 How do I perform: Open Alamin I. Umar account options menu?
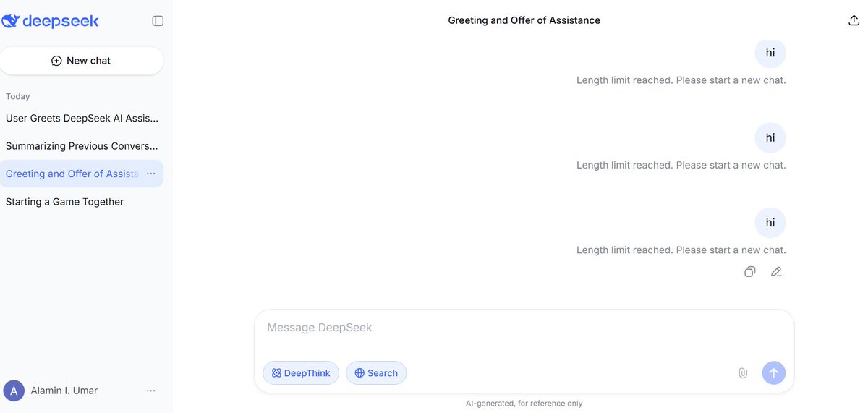151,391
